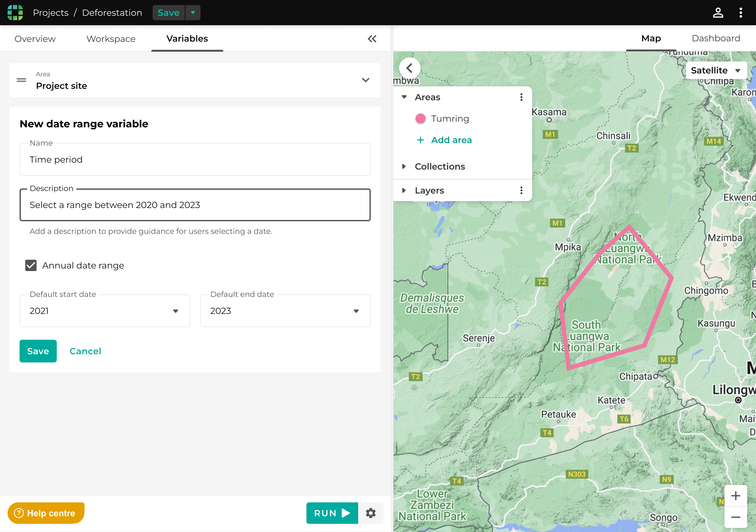Uncheck Annual date range checkbox
This screenshot has height=532, width=756.
coord(31,265)
